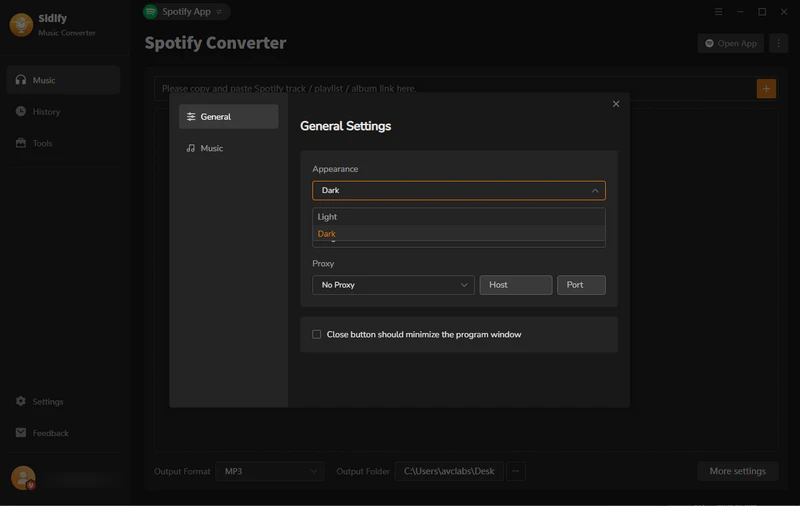Image resolution: width=800 pixels, height=506 pixels.
Task: Switch source using the Spotify App selector
Action: tap(186, 12)
